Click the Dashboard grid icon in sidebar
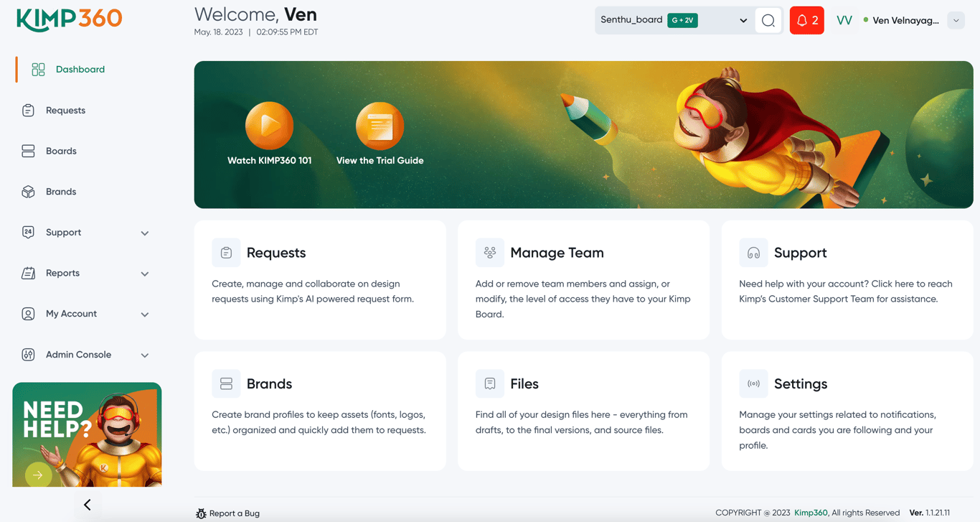This screenshot has height=522, width=980. pyautogui.click(x=38, y=70)
